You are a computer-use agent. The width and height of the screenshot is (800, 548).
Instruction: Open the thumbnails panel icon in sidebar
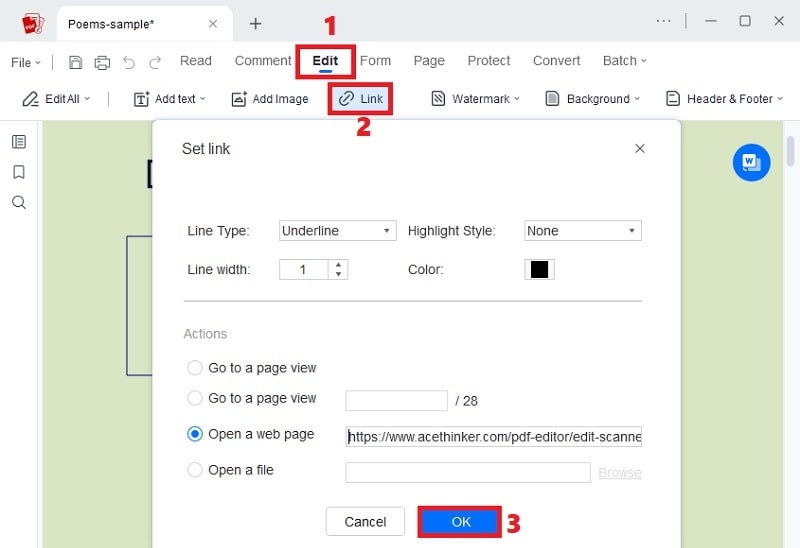19,141
